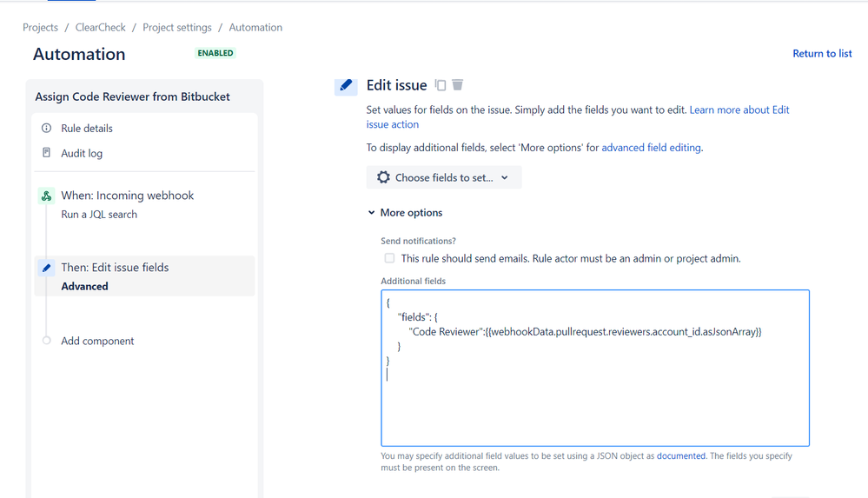Click the Rule details info icon
This screenshot has height=498, width=868.
tap(47, 128)
